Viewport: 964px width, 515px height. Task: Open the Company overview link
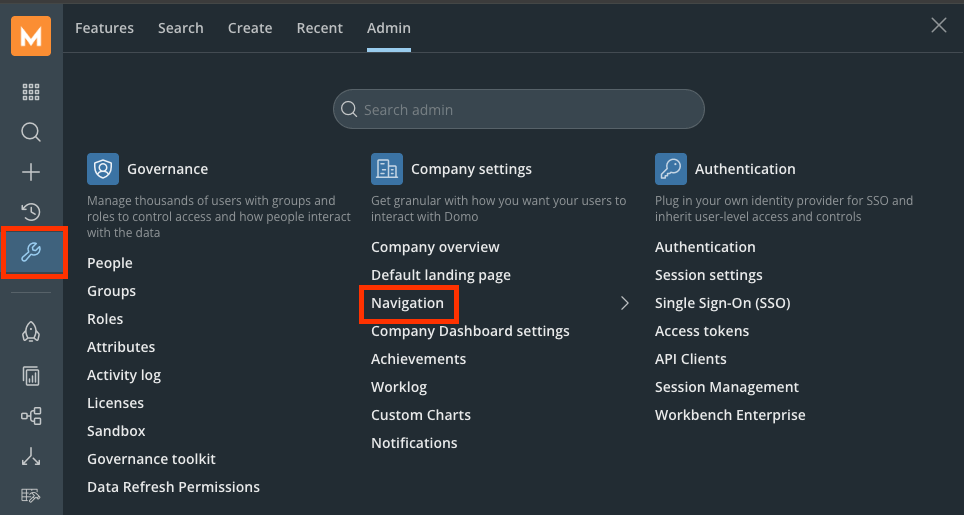pyautogui.click(x=435, y=247)
